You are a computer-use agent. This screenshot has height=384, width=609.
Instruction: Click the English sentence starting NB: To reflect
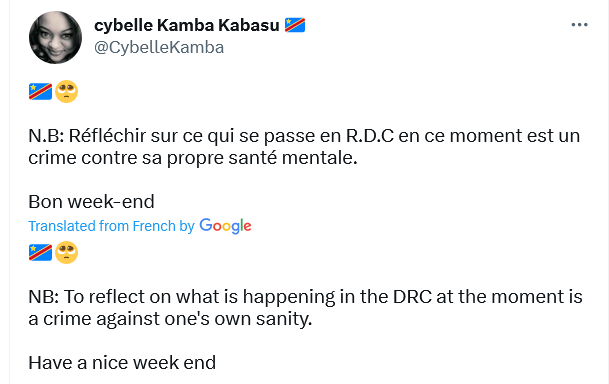point(305,308)
